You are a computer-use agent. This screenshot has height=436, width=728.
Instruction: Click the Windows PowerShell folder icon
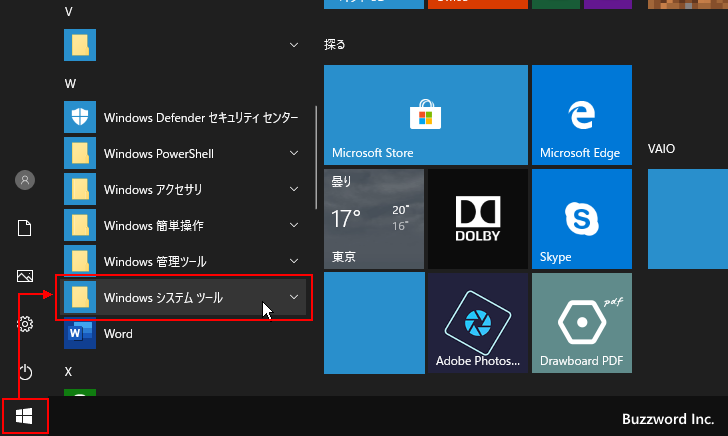pyautogui.click(x=80, y=153)
